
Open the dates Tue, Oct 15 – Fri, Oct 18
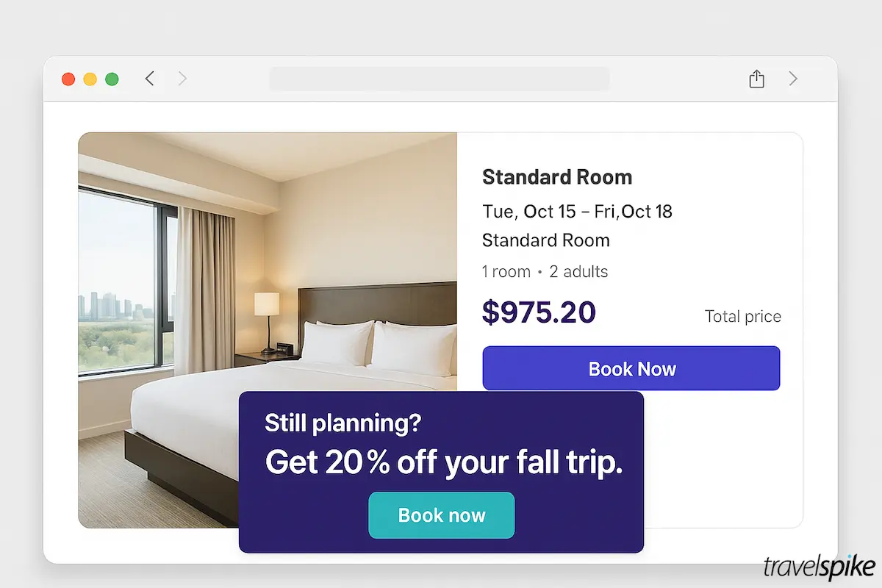tap(577, 211)
